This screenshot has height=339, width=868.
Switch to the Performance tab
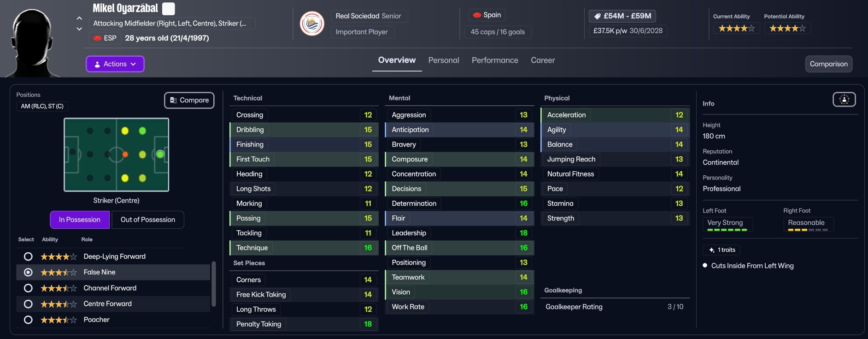coord(495,60)
